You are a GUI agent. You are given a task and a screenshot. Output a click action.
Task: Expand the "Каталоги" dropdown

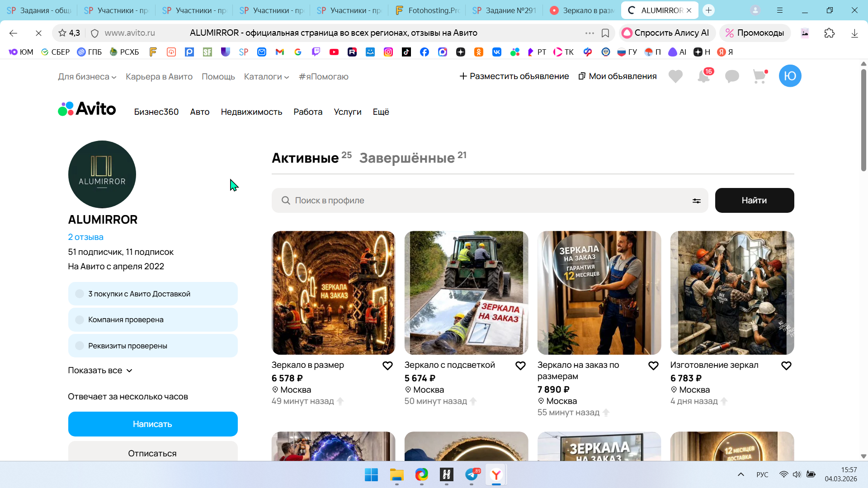tap(266, 77)
